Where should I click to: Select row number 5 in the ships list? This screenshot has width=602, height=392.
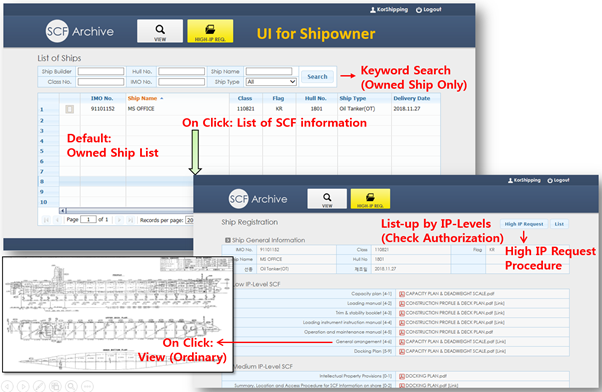pyautogui.click(x=42, y=151)
